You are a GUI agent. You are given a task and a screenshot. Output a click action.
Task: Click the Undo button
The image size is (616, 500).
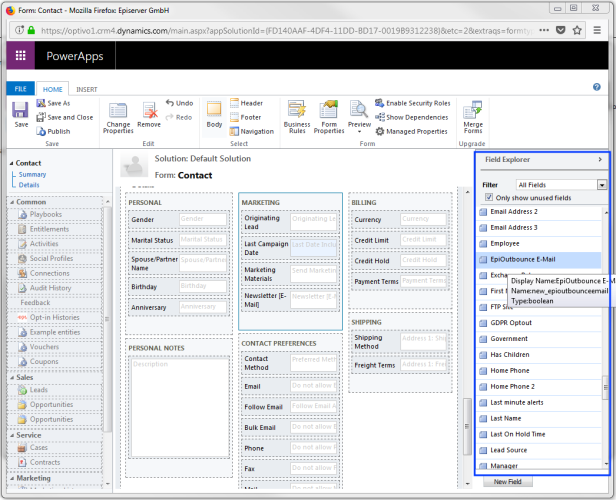179,102
